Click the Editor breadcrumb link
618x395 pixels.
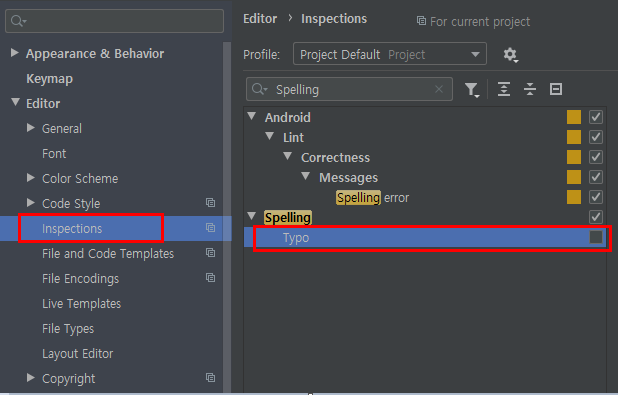[260, 19]
